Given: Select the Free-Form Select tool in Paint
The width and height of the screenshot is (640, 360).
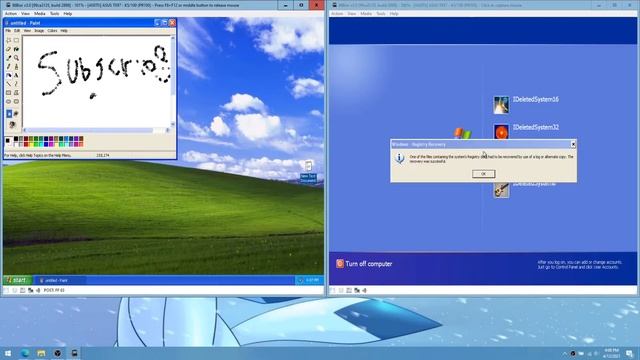Looking at the screenshot, I should (x=9, y=40).
